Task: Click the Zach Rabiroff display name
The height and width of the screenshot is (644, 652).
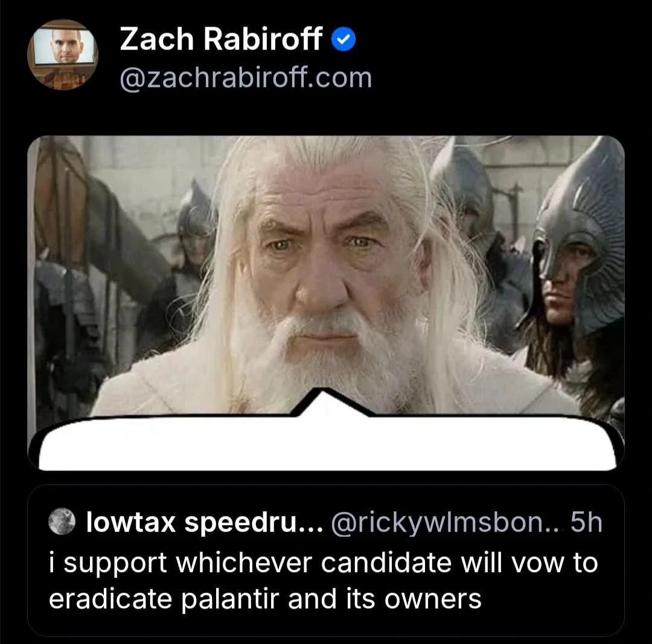Action: [x=221, y=39]
